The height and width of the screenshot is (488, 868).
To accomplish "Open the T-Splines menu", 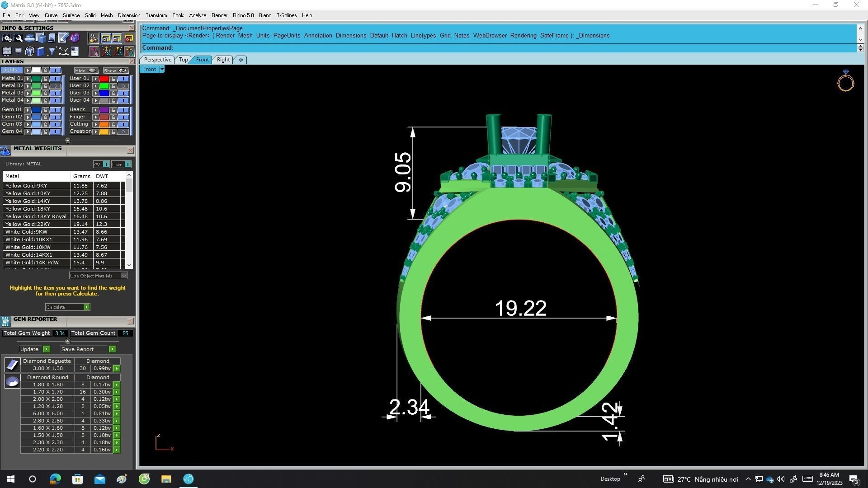I will tap(286, 15).
